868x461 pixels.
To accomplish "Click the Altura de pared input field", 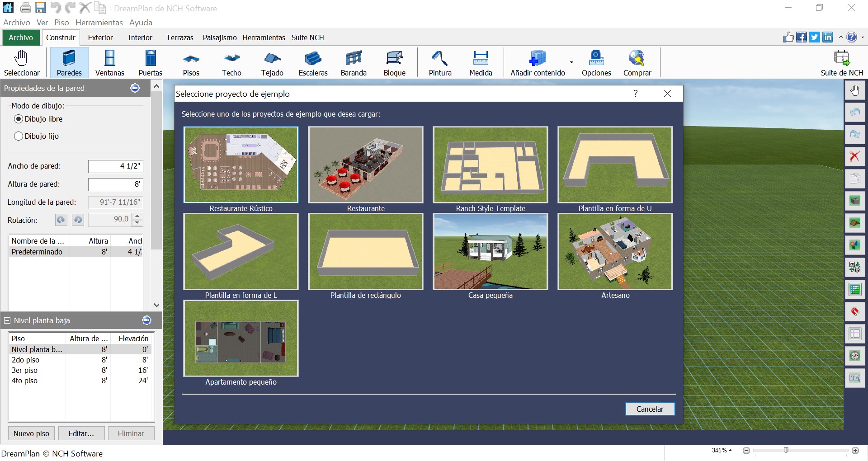I will [116, 184].
